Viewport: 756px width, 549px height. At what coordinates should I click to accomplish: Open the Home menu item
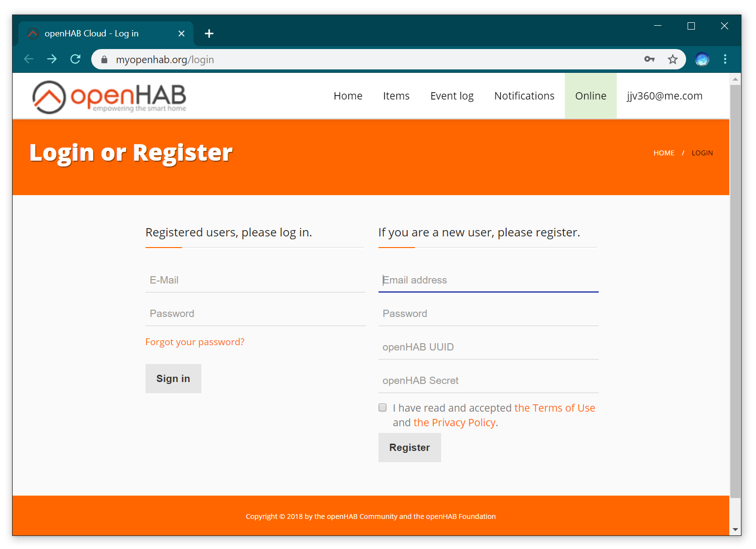pos(348,96)
